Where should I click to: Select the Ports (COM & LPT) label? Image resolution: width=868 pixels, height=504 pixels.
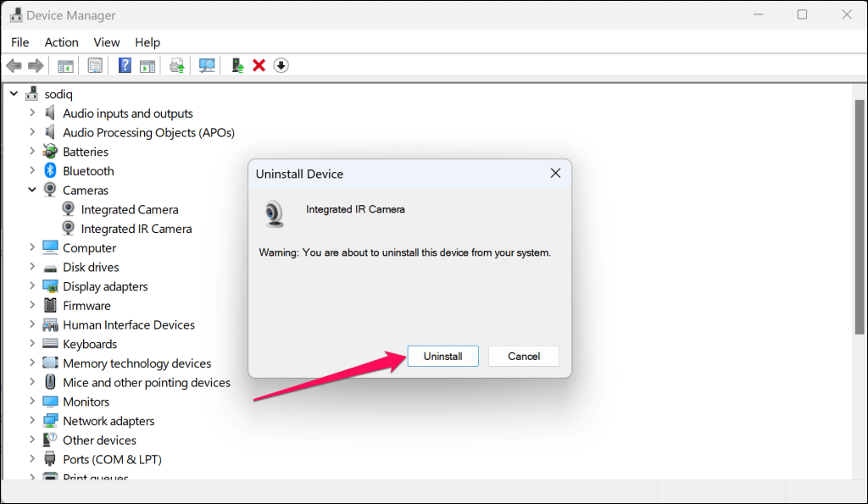pyautogui.click(x=113, y=460)
